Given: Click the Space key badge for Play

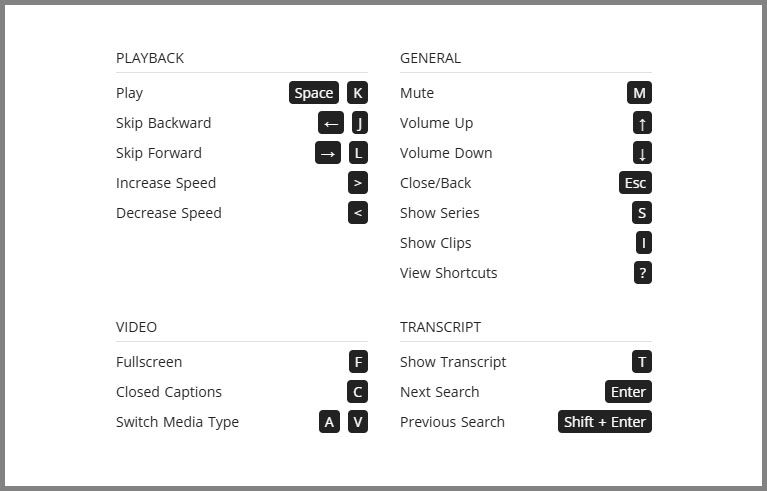Looking at the screenshot, I should click(x=314, y=93).
